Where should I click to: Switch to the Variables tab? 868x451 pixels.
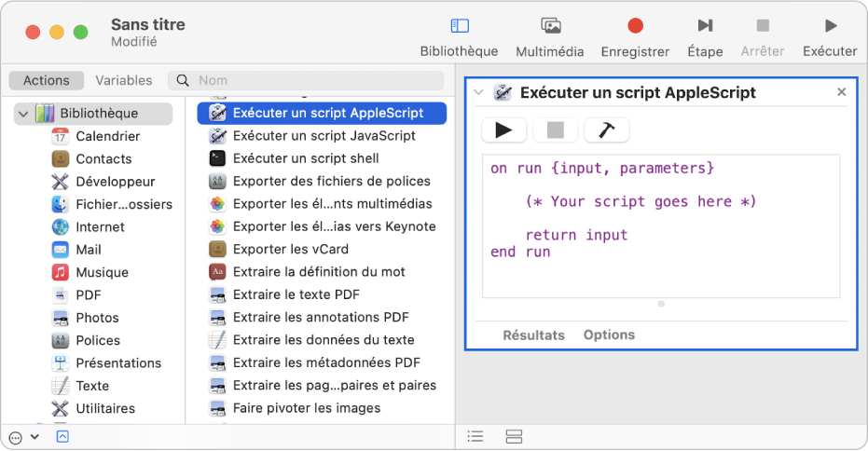[x=124, y=81]
